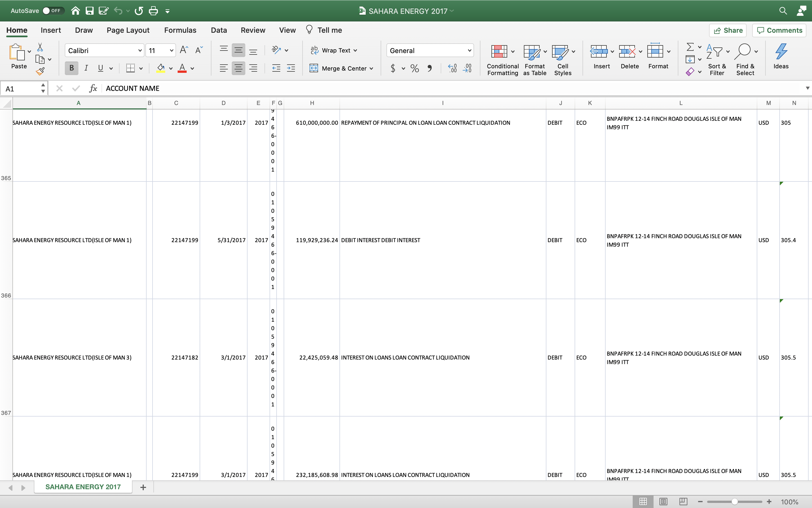Image resolution: width=812 pixels, height=508 pixels.
Task: Open the General number format dropdown
Action: 469,51
